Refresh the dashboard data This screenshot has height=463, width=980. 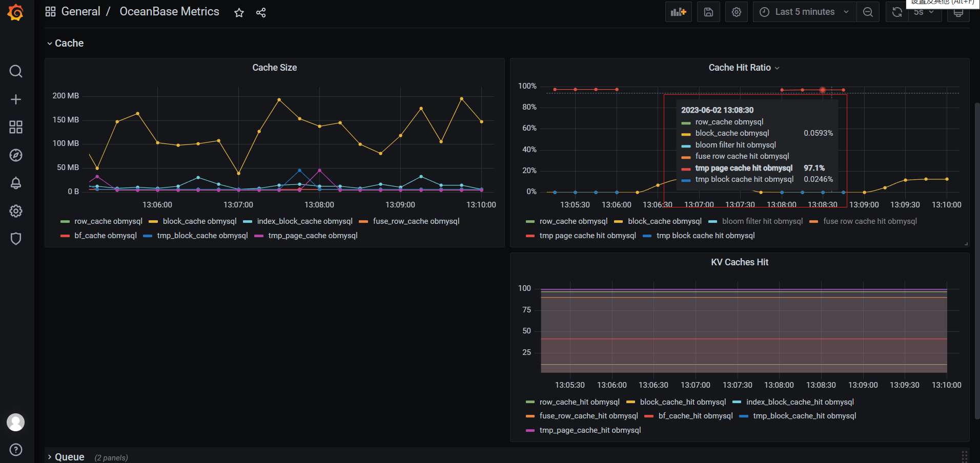896,11
